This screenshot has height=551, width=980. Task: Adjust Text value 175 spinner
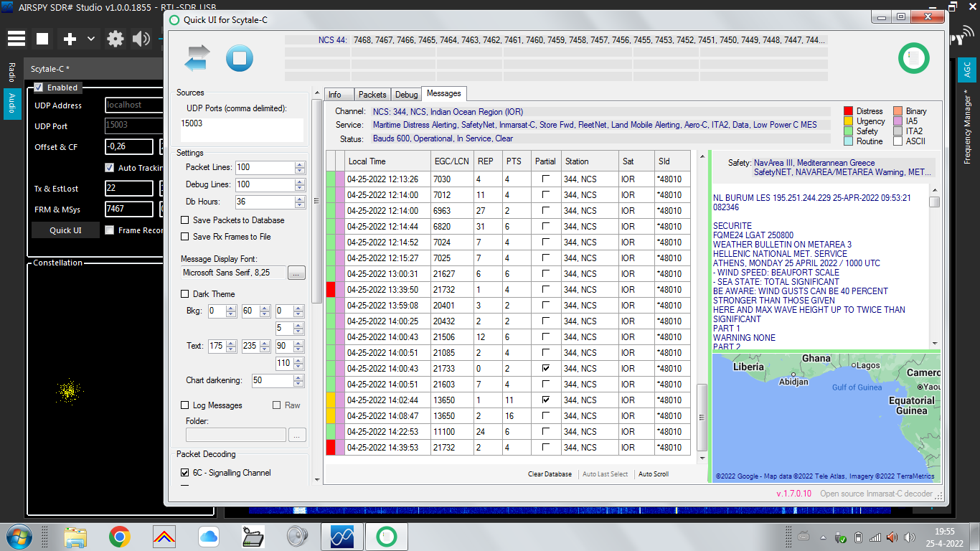click(x=231, y=346)
